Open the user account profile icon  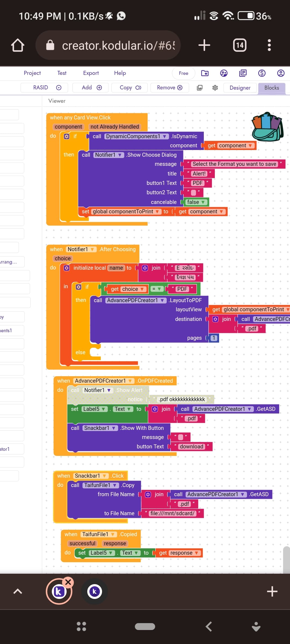(281, 73)
